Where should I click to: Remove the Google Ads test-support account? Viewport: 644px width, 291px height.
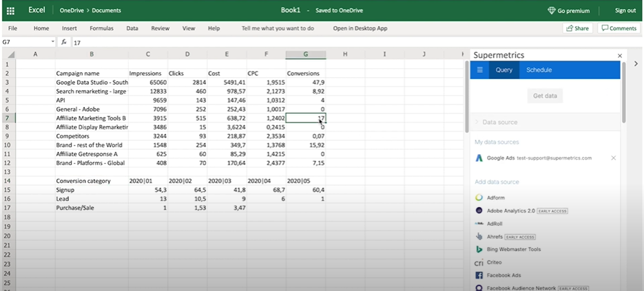(614, 158)
